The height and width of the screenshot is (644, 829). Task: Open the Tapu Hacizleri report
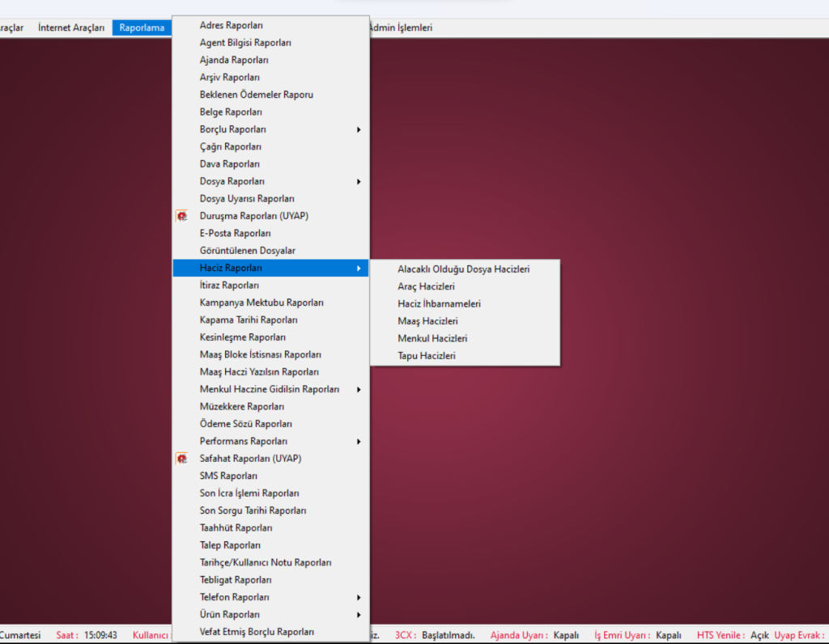(x=426, y=355)
